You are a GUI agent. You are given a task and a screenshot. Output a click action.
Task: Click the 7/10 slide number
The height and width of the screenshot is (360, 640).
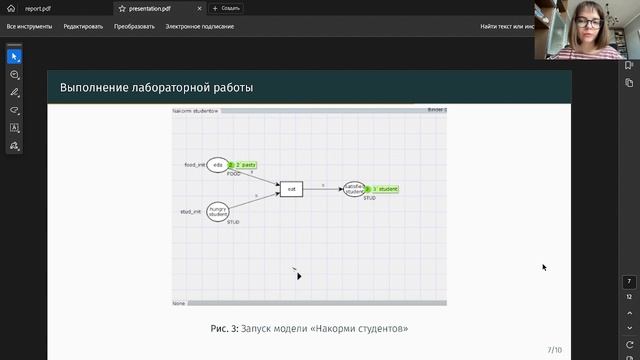[554, 350]
